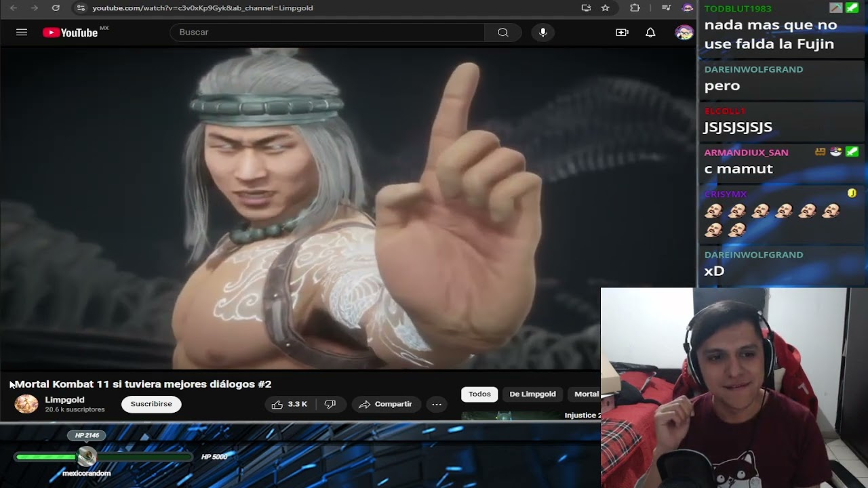Dislike the video
Image resolution: width=868 pixels, height=488 pixels.
tap(330, 404)
